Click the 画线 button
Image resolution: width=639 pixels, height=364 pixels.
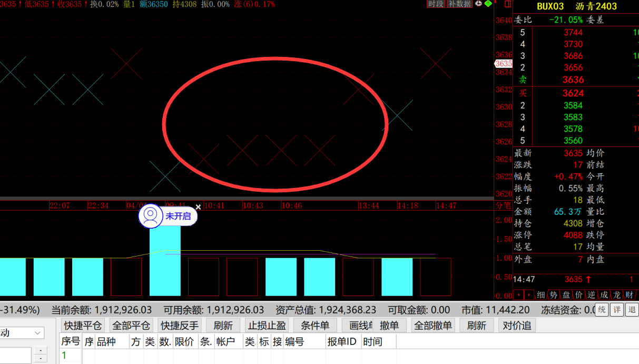point(358,326)
